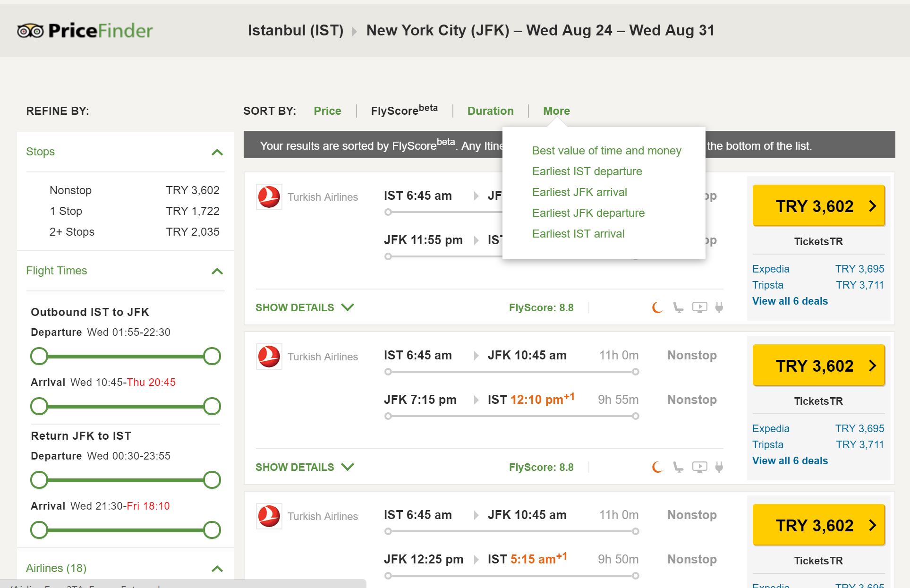Expand Show Details for second flight

[305, 467]
